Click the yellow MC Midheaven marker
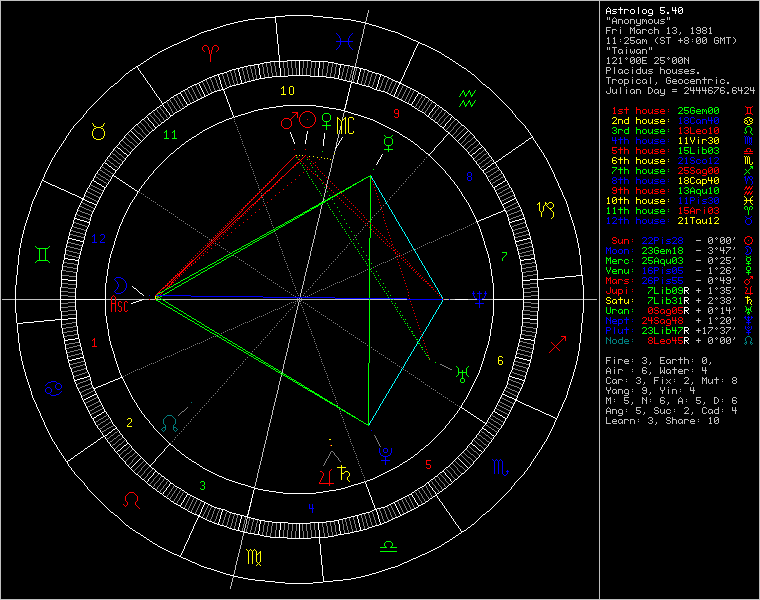760x600 pixels. (x=345, y=126)
